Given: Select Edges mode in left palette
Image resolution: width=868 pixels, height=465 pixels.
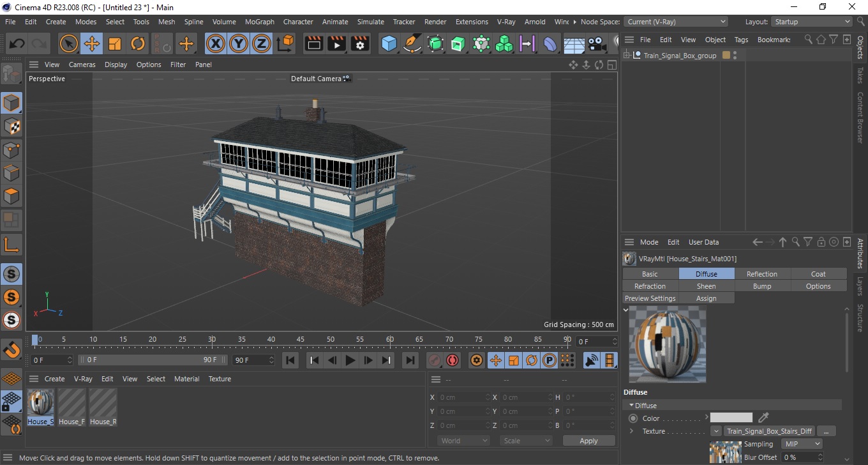Looking at the screenshot, I should pos(11,173).
